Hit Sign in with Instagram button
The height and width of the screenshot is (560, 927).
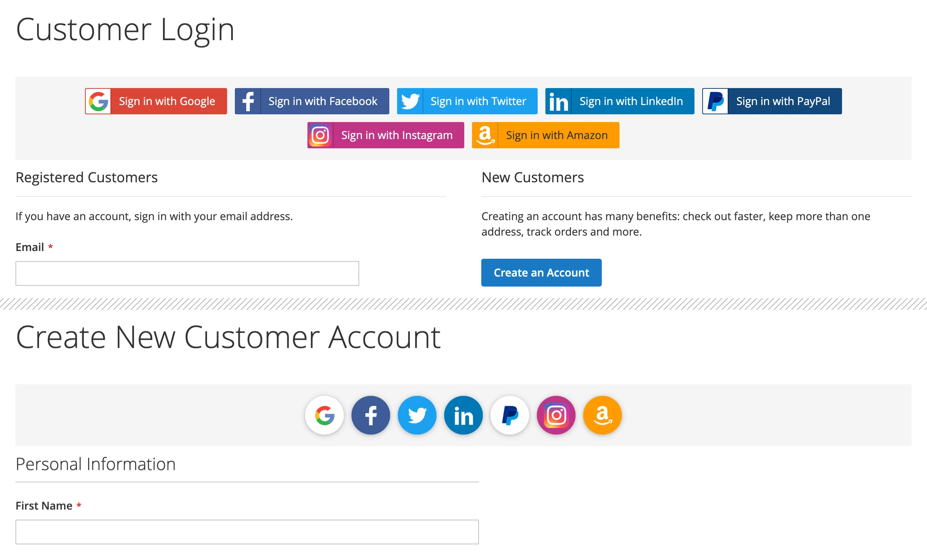tap(385, 135)
